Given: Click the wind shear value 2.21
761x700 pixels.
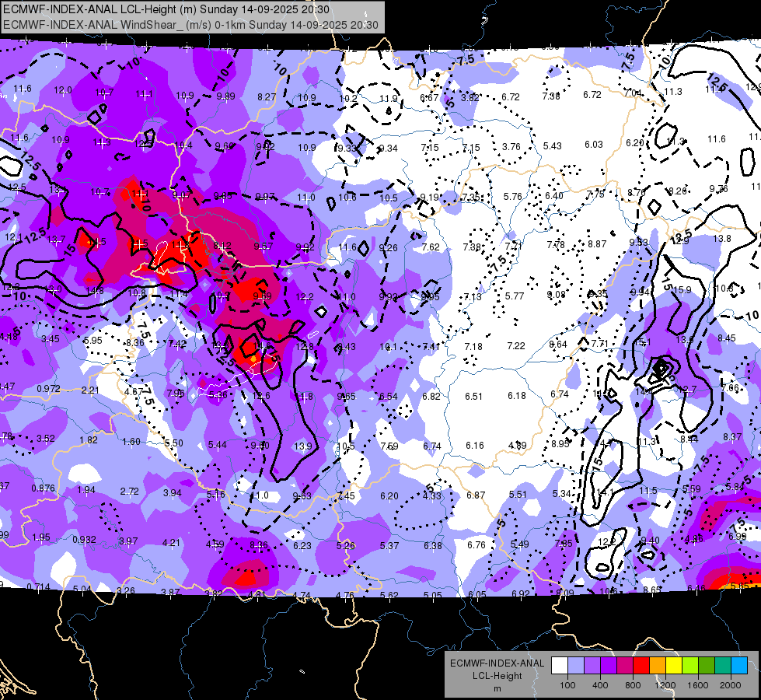Looking at the screenshot, I should 90,390.
